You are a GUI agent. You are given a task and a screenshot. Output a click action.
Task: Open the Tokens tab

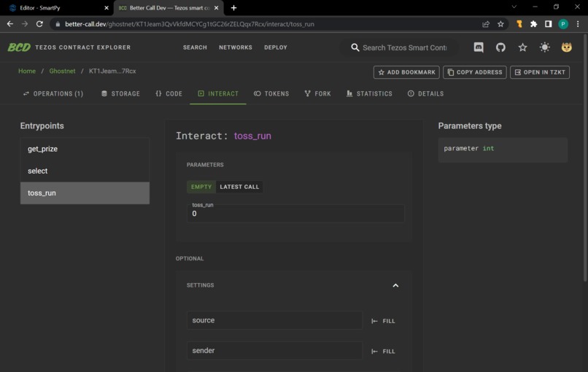click(x=271, y=94)
